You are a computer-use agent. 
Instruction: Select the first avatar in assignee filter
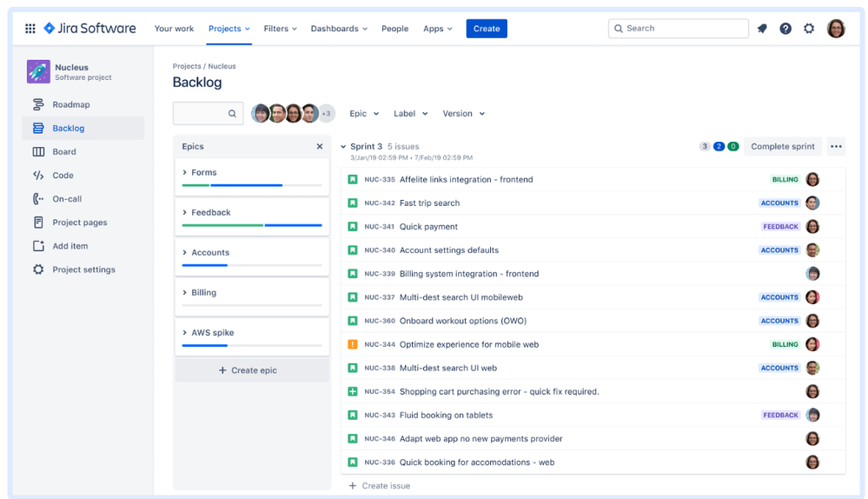[x=260, y=114]
